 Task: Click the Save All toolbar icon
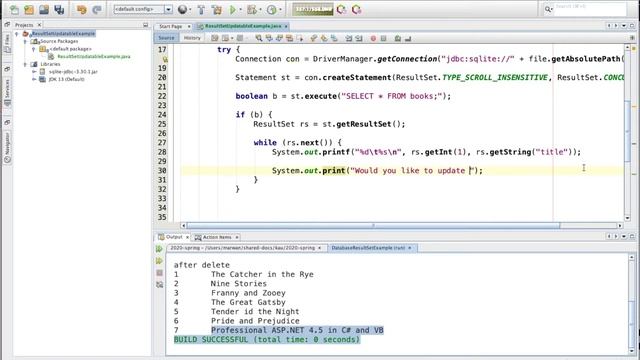pos(59,9)
